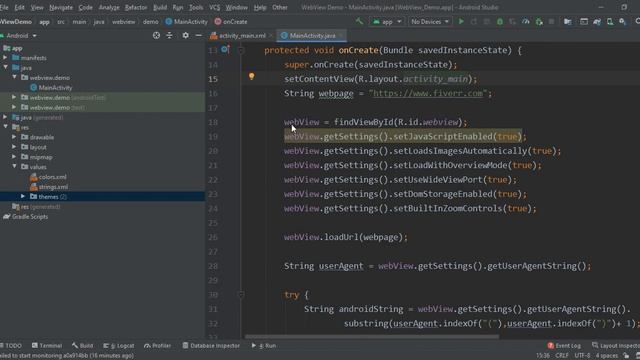
Task: Expand the themes (2) folder
Action: 23,196
